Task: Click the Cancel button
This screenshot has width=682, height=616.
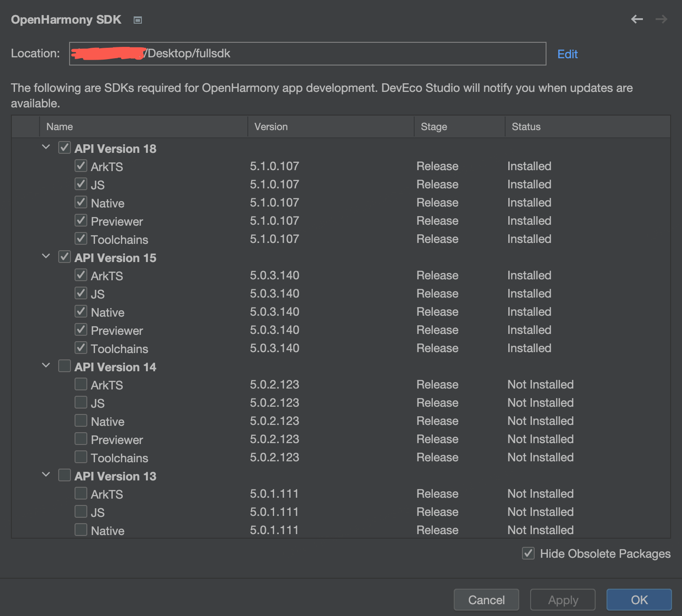Action: (486, 600)
